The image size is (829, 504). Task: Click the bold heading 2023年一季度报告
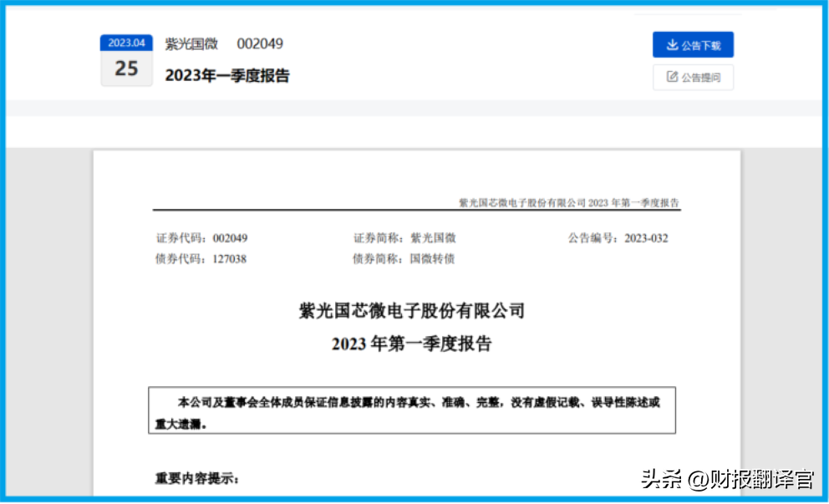[227, 75]
